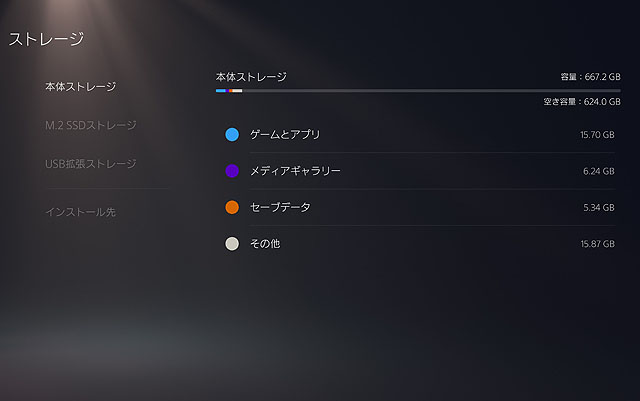This screenshot has height=401, width=640.
Task: Select the その他 row label
Action: [x=265, y=243]
